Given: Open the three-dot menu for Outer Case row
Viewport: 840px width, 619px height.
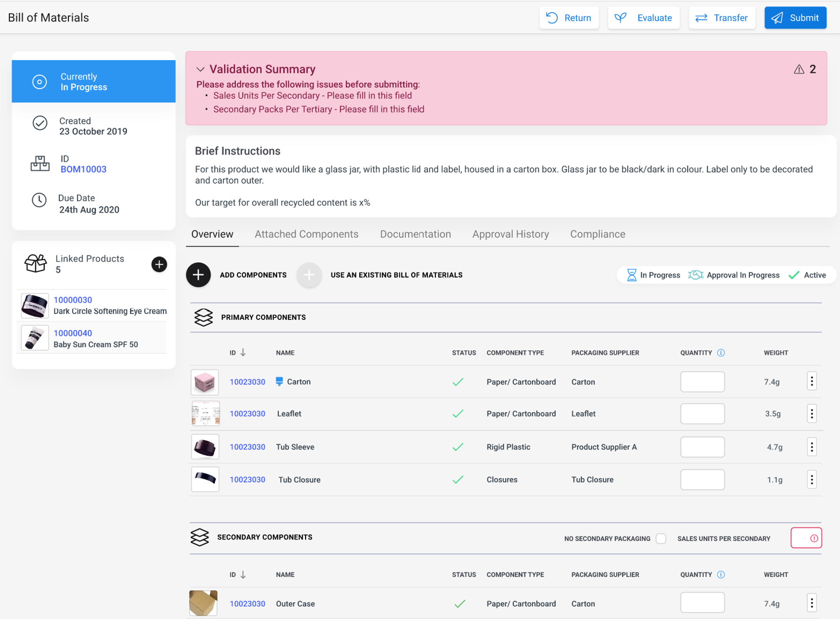Looking at the screenshot, I should click(812, 603).
